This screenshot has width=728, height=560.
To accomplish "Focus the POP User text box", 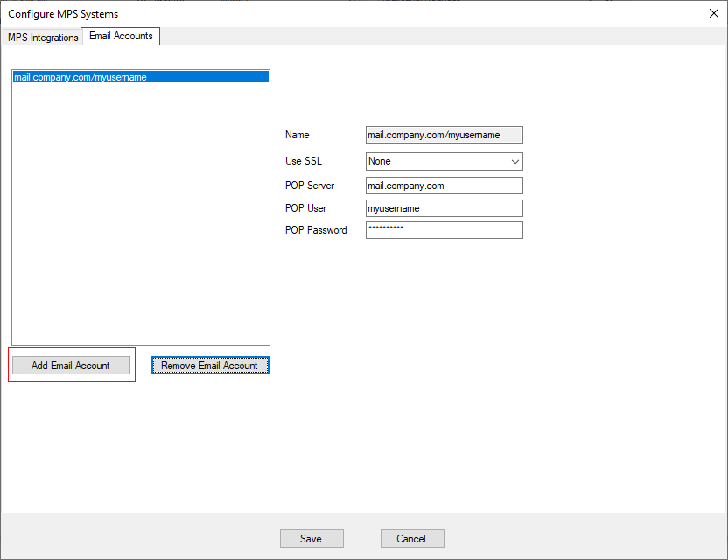I will tap(444, 208).
